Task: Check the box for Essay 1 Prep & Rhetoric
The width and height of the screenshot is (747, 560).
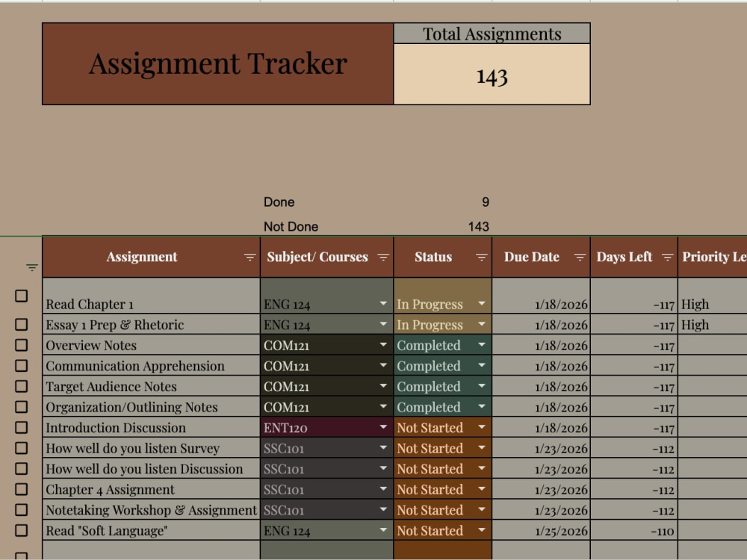Action: (x=21, y=324)
